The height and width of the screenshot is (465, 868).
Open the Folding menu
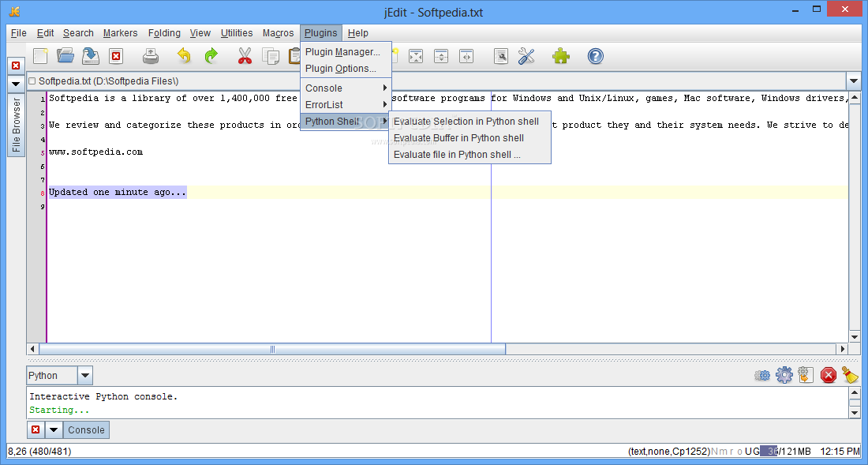pos(164,33)
